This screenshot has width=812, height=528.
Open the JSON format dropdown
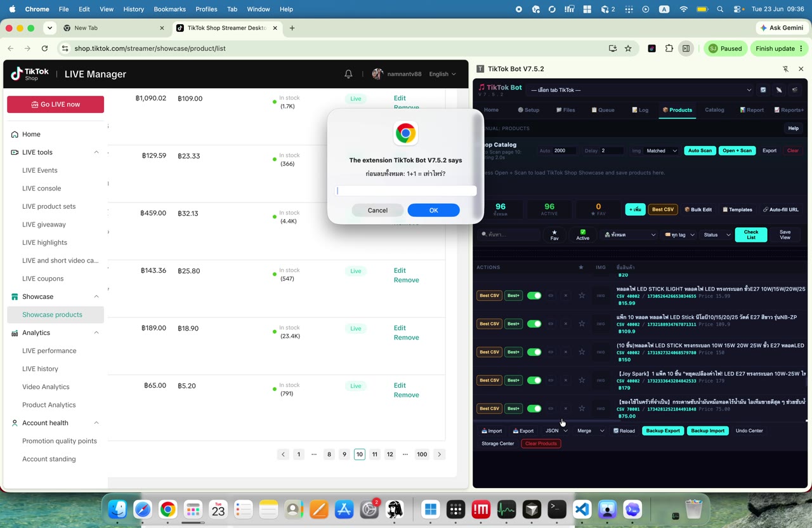556,431
